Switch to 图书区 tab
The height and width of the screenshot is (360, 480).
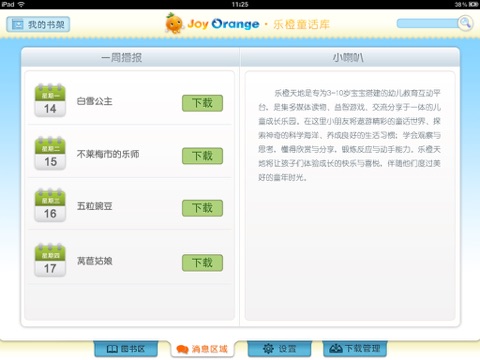[x=126, y=349]
